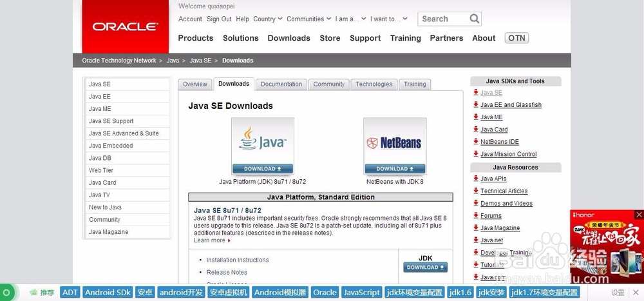
Task: Click the Java Platform JDK DOWNLOAD button
Action: [263, 169]
